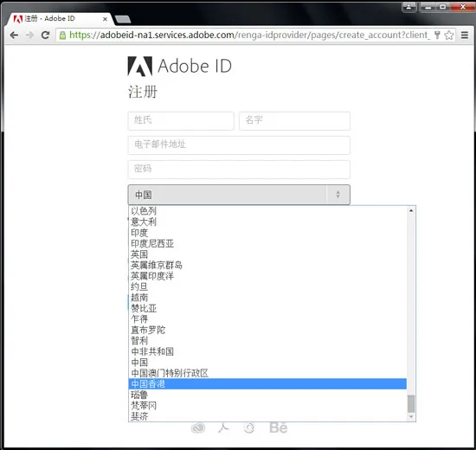
Task: Click the Acrobat icon at the bottom
Action: 223,427
